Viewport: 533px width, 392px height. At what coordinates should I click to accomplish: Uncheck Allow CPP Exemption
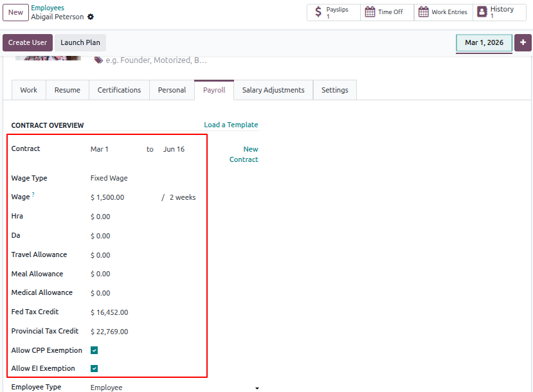tap(94, 350)
